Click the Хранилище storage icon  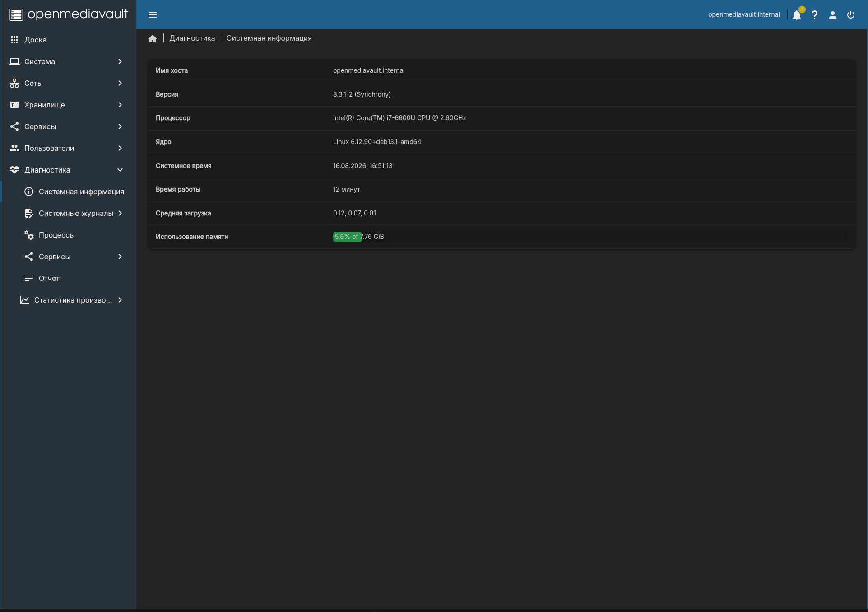click(x=14, y=105)
